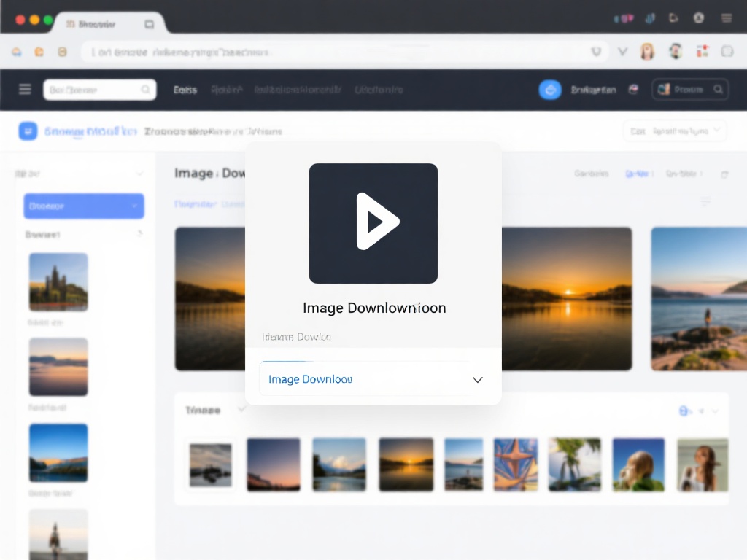Click the play button in the dialog

point(373,222)
